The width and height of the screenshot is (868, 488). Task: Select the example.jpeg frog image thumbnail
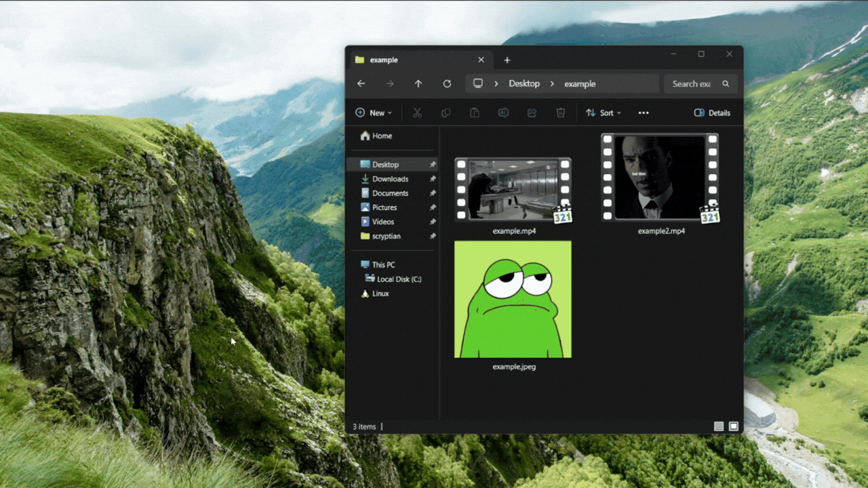point(513,300)
